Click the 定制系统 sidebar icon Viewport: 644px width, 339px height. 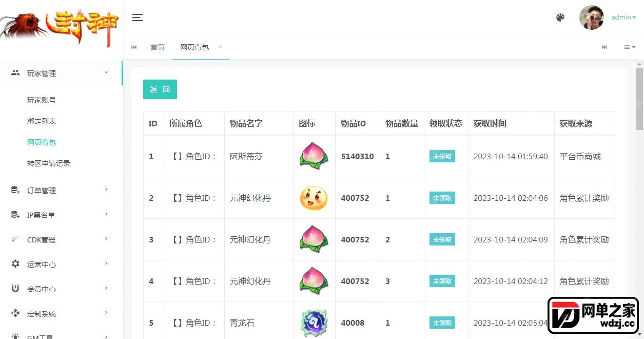pos(15,313)
